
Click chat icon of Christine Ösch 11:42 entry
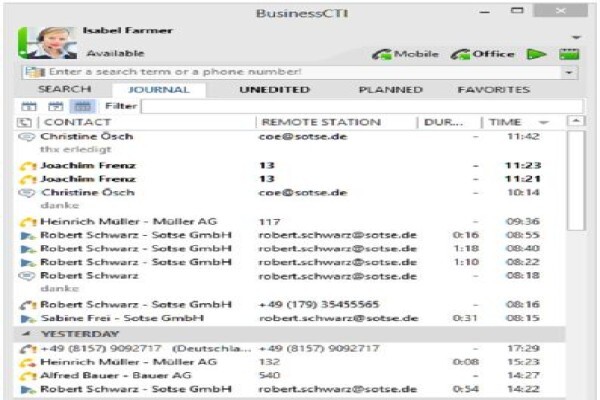[x=26, y=137]
